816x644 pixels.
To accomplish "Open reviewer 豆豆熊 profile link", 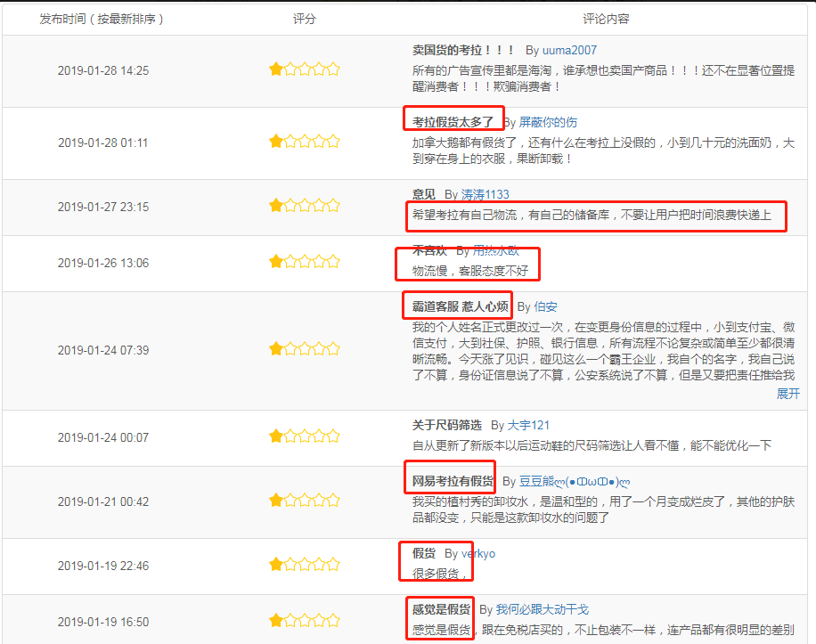I will pos(575,482).
